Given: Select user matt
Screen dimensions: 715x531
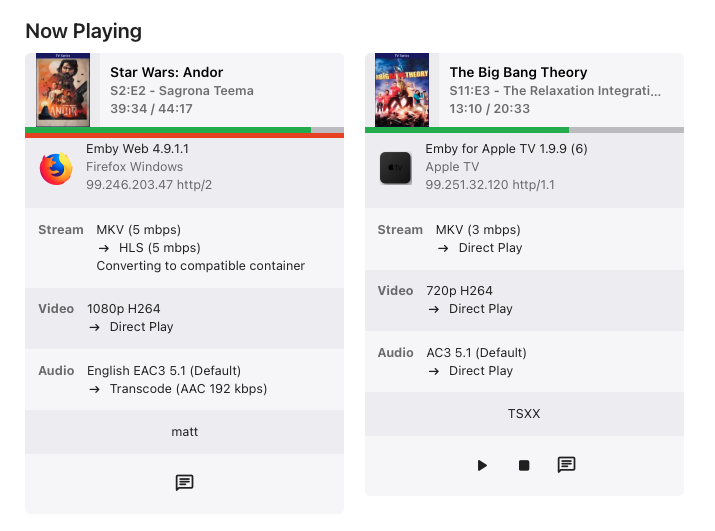Looking at the screenshot, I should 184,432.
